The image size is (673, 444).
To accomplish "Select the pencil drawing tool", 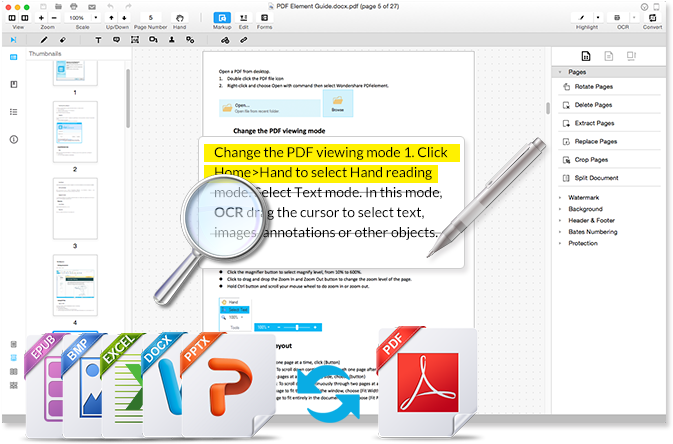I will (44, 40).
